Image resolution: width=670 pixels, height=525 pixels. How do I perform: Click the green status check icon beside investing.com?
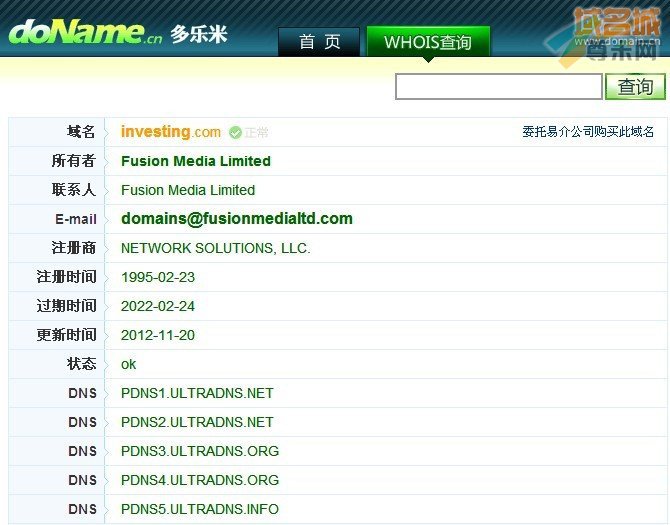point(235,133)
